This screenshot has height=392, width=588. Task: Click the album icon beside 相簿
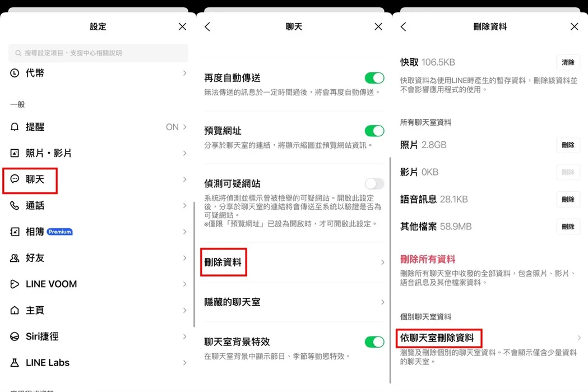(x=14, y=232)
